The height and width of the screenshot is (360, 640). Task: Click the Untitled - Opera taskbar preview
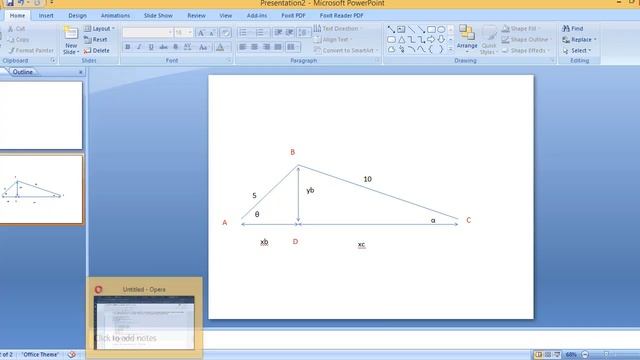click(x=144, y=318)
